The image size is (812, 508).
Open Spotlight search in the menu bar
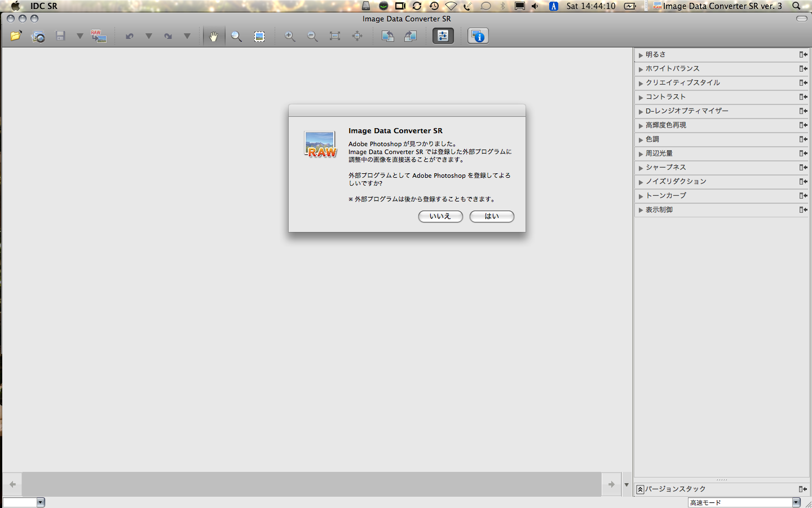point(796,6)
